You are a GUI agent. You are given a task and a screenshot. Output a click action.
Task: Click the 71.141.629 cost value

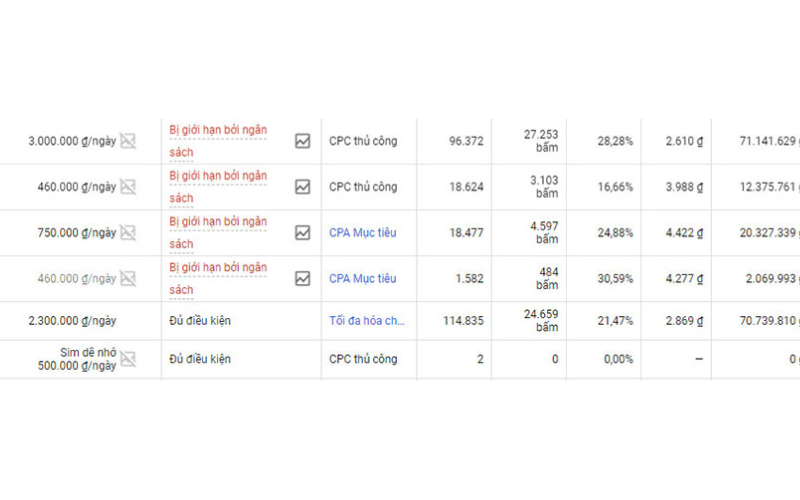[767, 141]
